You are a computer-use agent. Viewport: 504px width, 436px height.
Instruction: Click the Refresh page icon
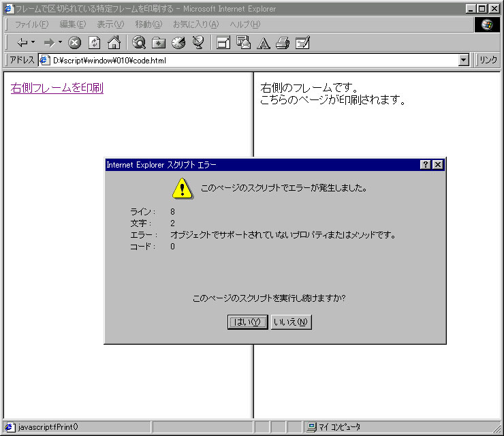(94, 43)
